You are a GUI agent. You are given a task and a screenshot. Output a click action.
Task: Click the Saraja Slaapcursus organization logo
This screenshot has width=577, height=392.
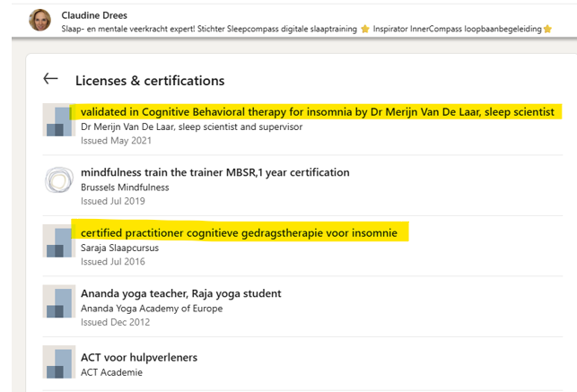tap(58, 241)
